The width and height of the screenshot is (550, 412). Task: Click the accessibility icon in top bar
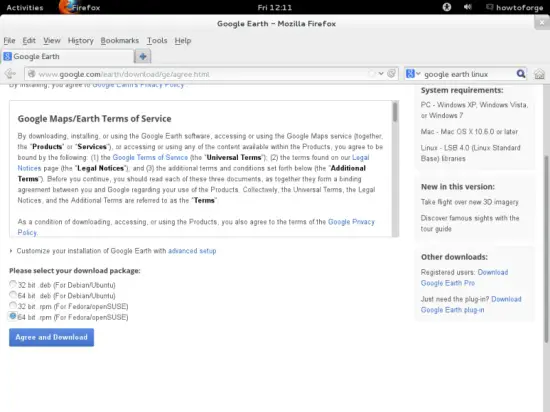click(447, 7)
